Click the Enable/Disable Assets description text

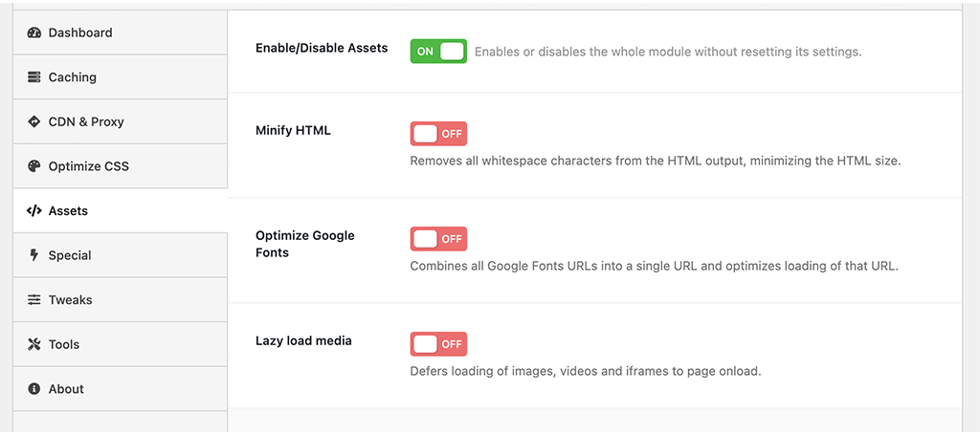[x=668, y=52]
